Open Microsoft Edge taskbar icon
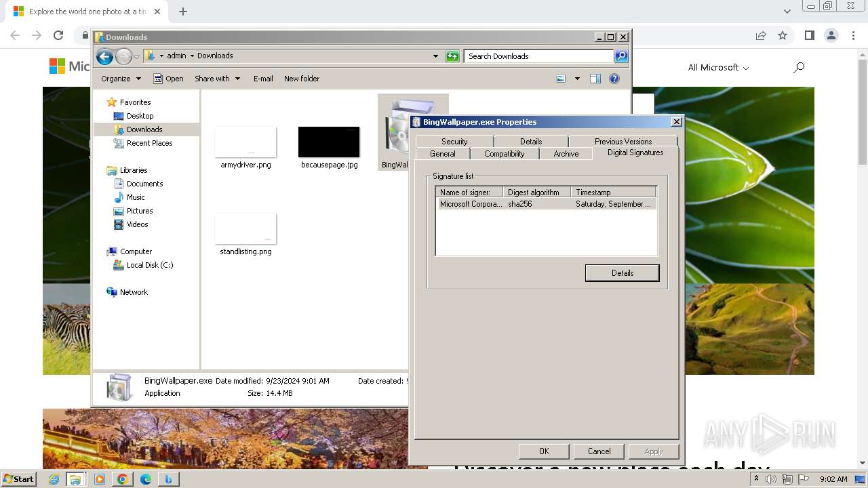 [145, 479]
